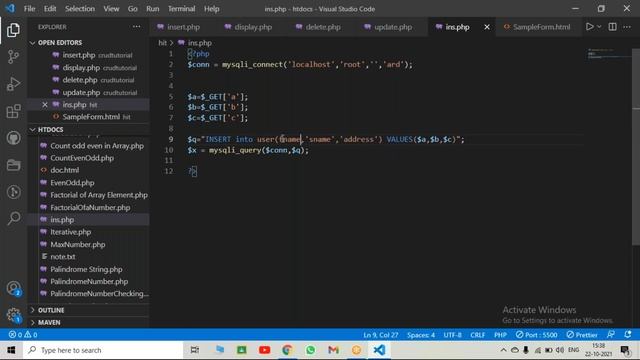The image size is (640, 360).
Task: Click Port : 5500 Live Server status
Action: pyautogui.click(x=536, y=335)
